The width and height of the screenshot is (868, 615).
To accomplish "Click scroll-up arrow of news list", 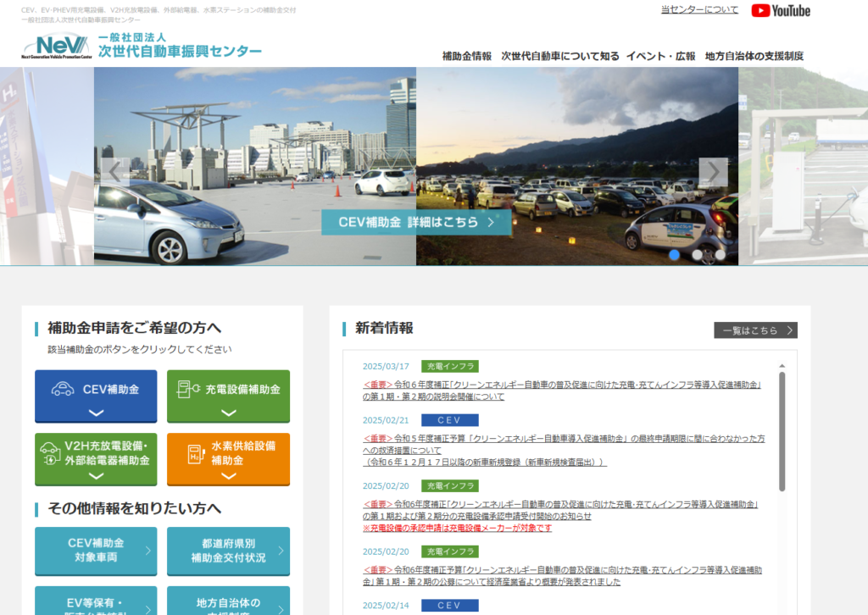I will tap(782, 366).
